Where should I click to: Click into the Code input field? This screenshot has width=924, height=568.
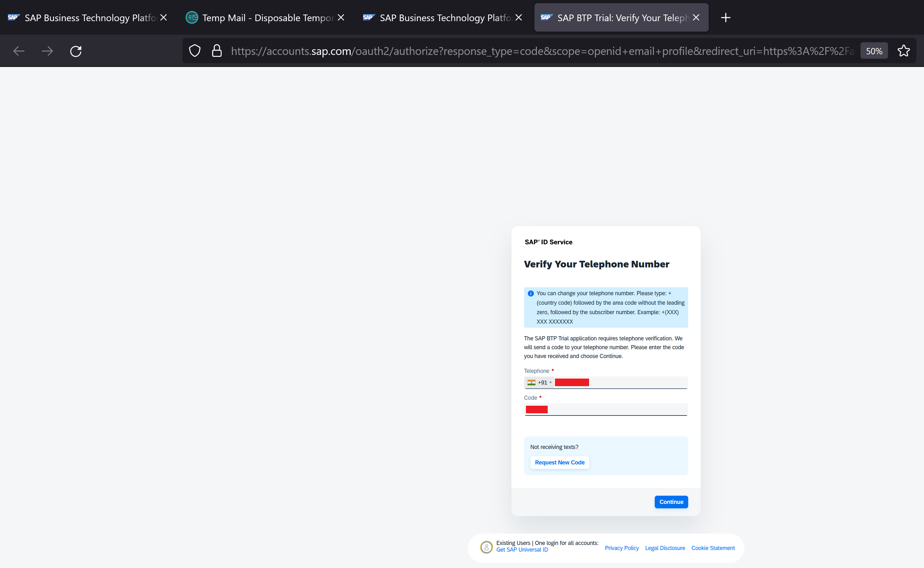tap(616, 410)
